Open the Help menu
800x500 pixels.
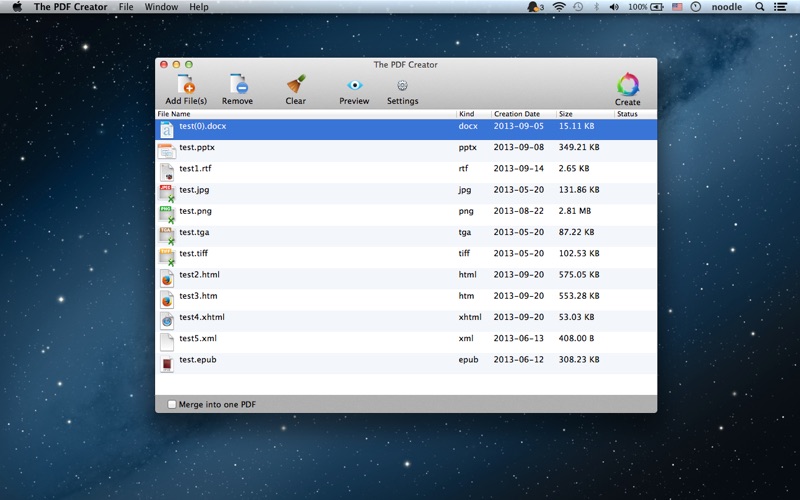tap(198, 7)
